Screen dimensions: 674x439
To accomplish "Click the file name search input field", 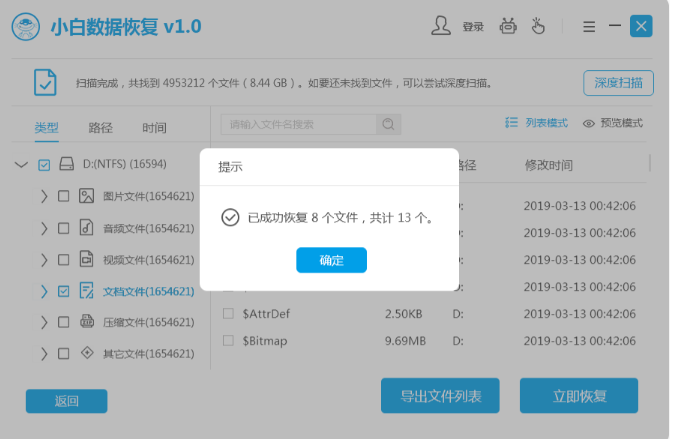I will point(299,124).
